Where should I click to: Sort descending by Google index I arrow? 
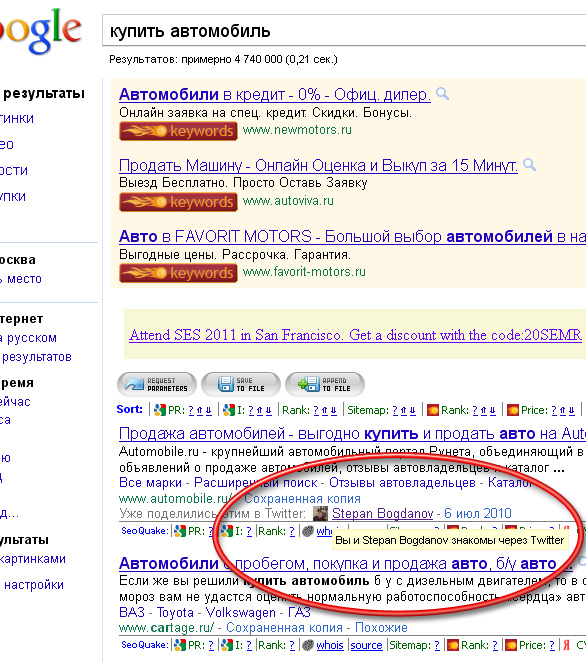(x=269, y=410)
